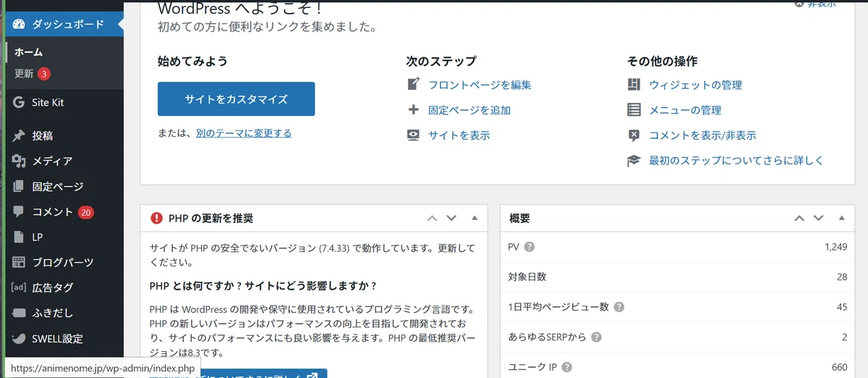Open the Dashboard menu icon
Viewport: 868px width, 378px height.
19,24
